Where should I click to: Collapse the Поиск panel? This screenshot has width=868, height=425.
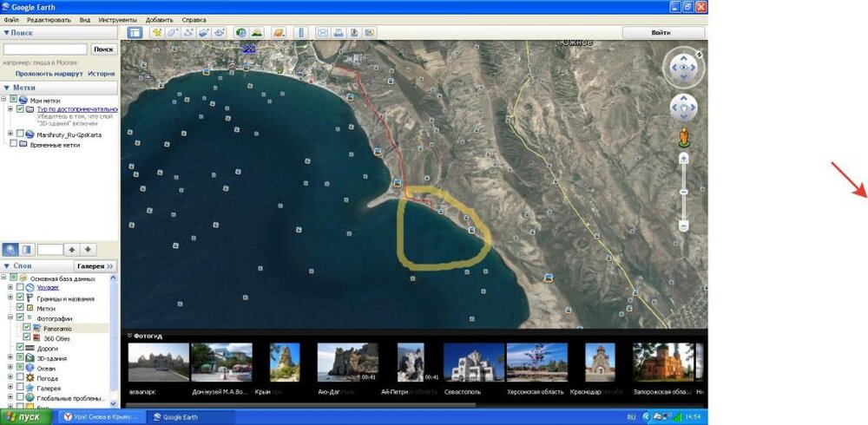click(7, 33)
